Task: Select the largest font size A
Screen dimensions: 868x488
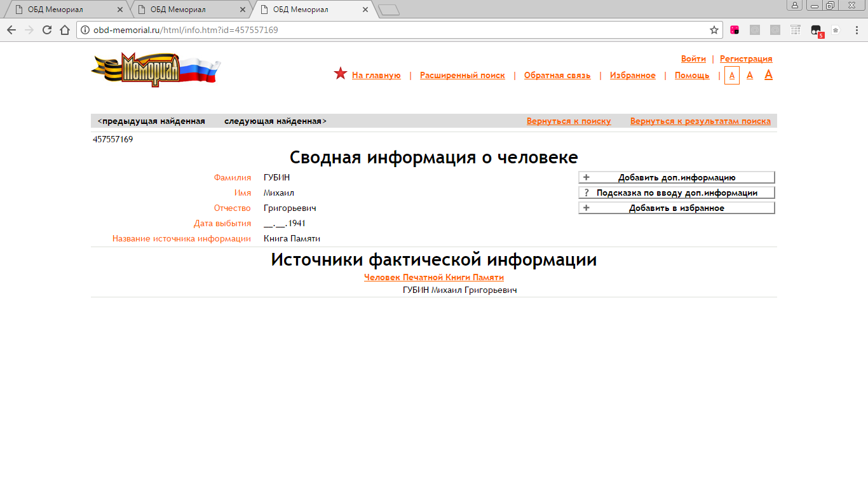Action: click(x=768, y=74)
